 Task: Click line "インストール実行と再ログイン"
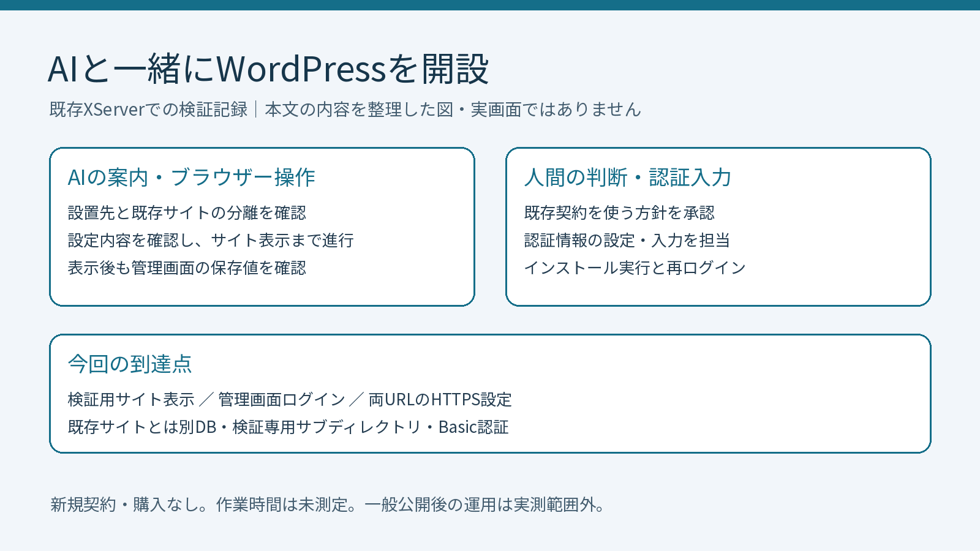635,268
